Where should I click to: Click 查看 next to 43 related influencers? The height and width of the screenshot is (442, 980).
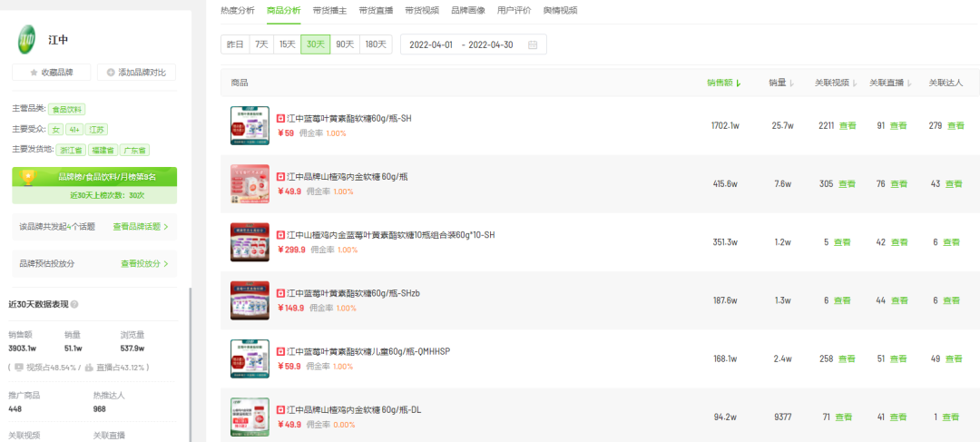[x=954, y=184]
